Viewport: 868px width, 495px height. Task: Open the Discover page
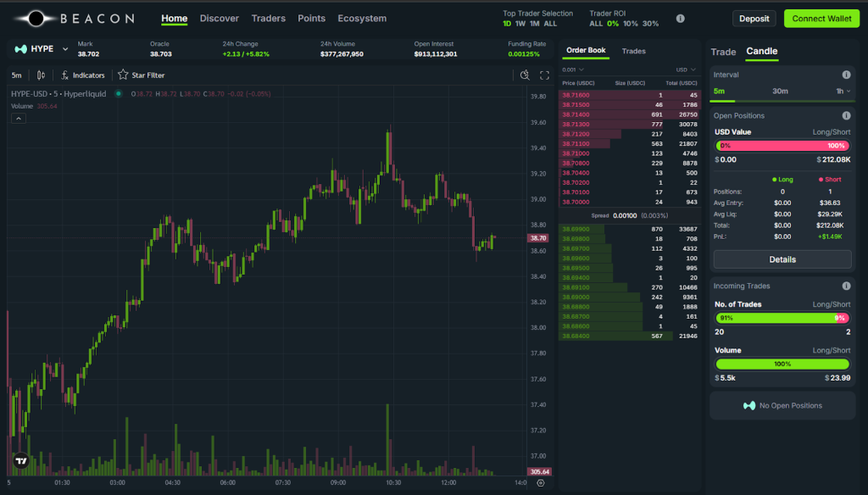point(220,19)
